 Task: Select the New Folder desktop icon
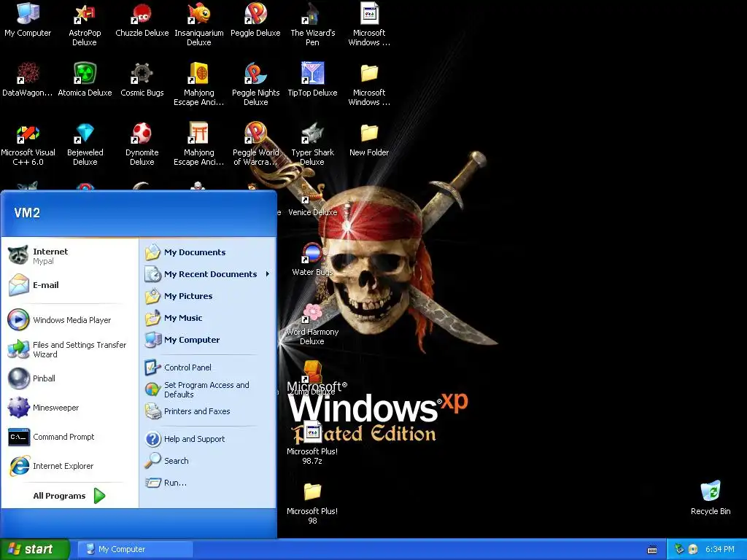click(369, 133)
